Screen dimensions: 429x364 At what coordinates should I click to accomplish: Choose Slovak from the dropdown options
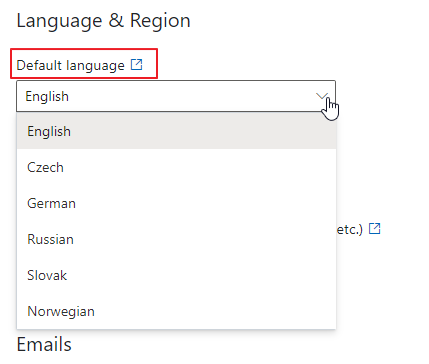point(176,275)
